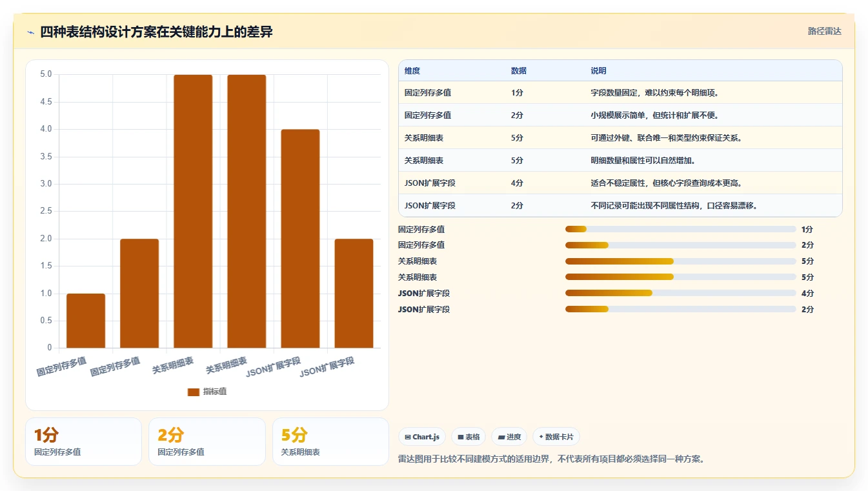Open the 2分 固定列存多值 summary card
Screen dimensions: 868x491
[207, 441]
